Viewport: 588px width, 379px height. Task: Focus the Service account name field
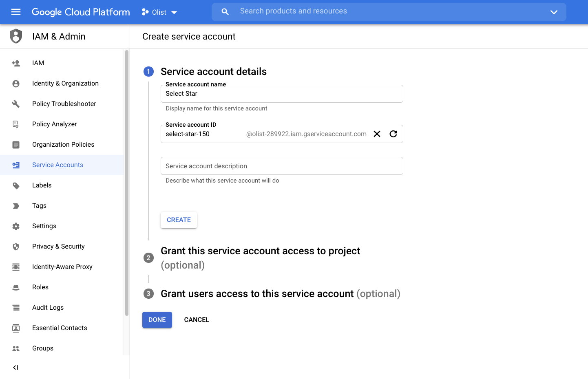[282, 94]
